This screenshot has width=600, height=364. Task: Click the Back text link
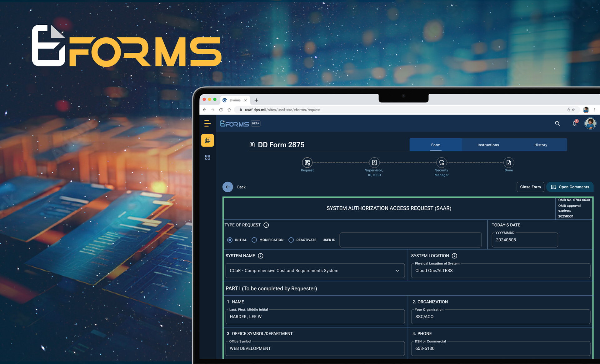(x=241, y=187)
